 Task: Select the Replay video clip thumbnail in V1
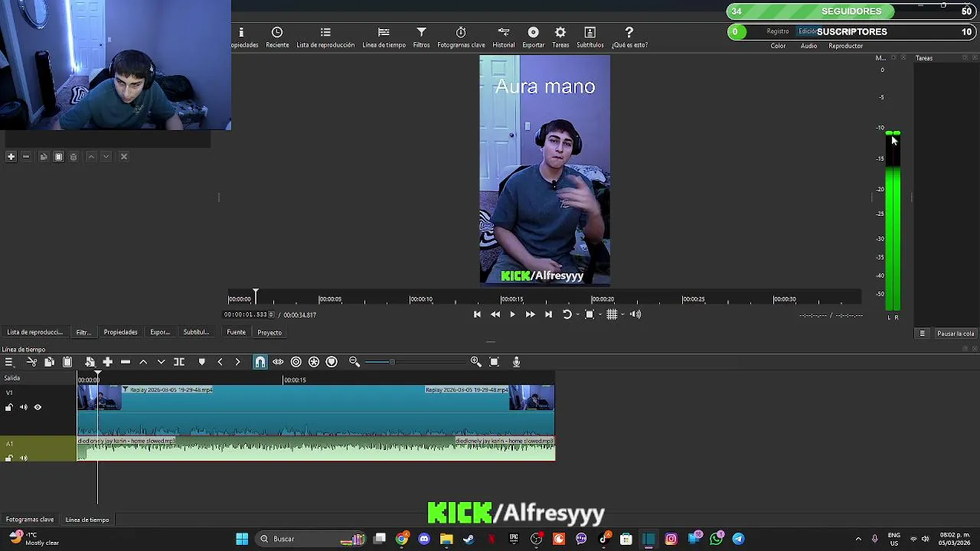tap(99, 398)
